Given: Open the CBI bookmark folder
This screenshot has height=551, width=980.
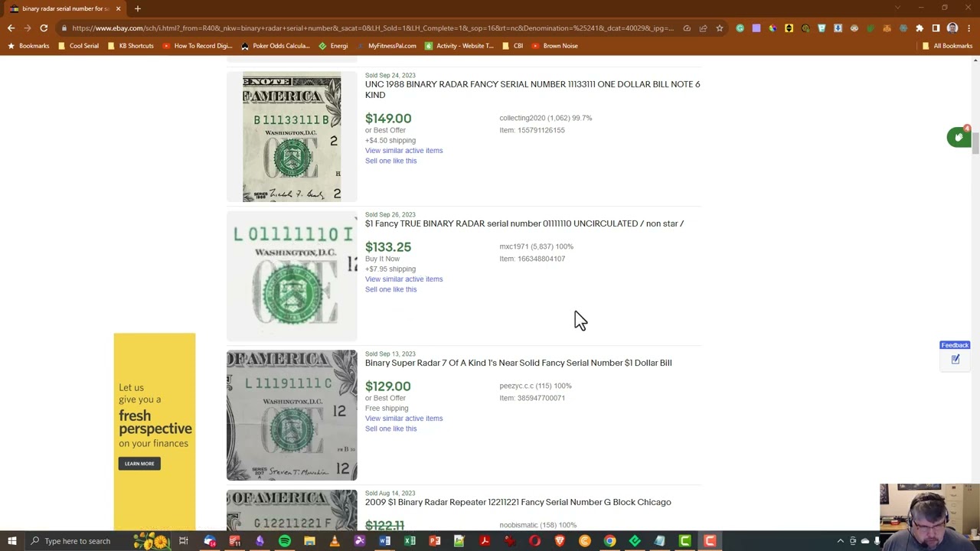Looking at the screenshot, I should coord(513,46).
